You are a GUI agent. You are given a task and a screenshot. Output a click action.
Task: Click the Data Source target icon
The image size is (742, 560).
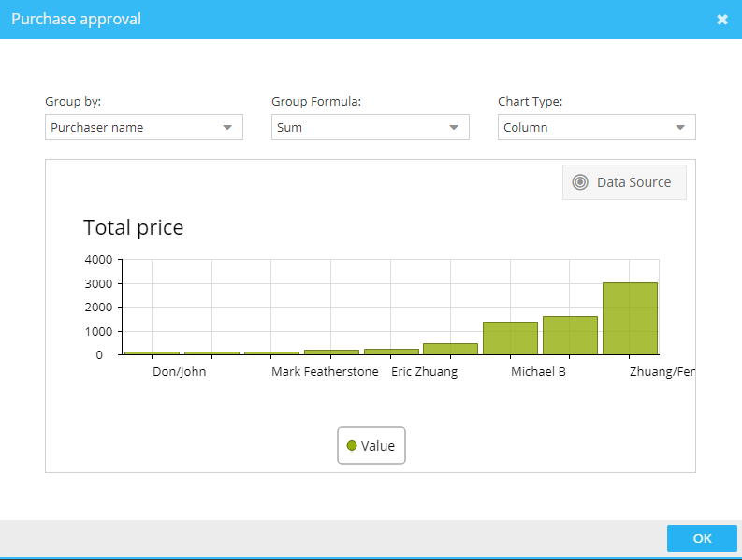point(580,182)
